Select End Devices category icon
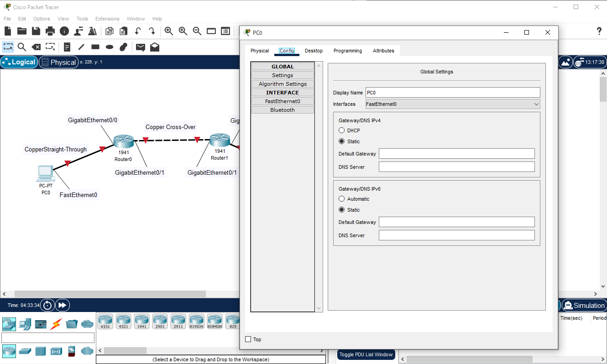 (x=25, y=324)
